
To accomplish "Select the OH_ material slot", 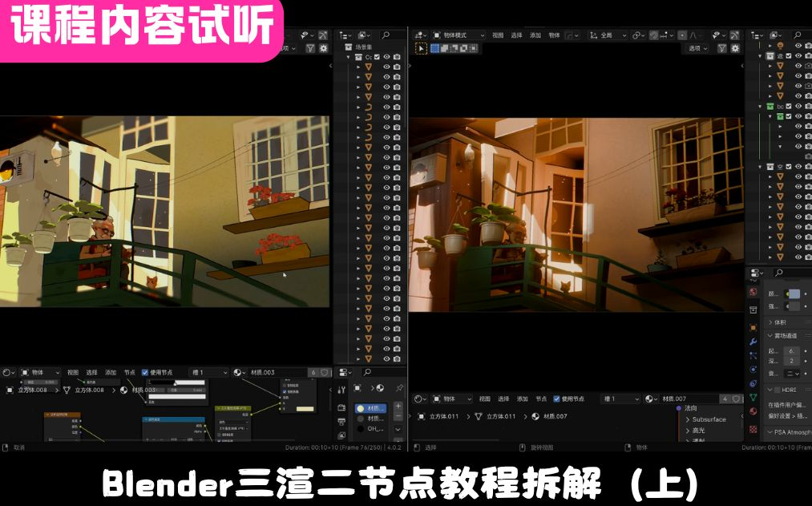I will point(371,429).
